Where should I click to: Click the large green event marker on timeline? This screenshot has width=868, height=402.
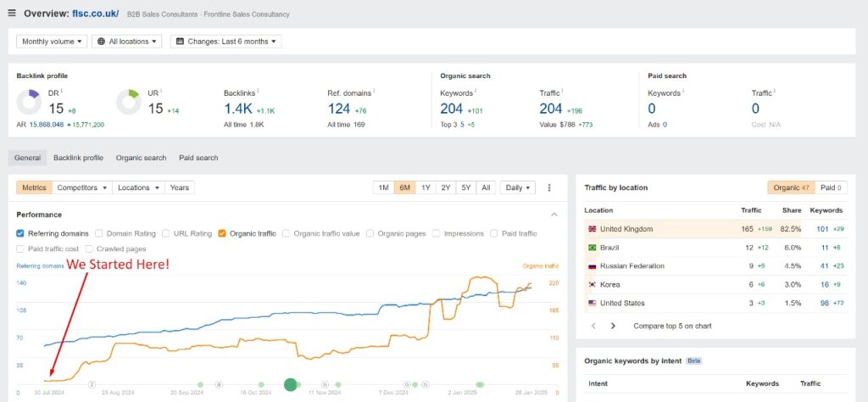coord(291,384)
